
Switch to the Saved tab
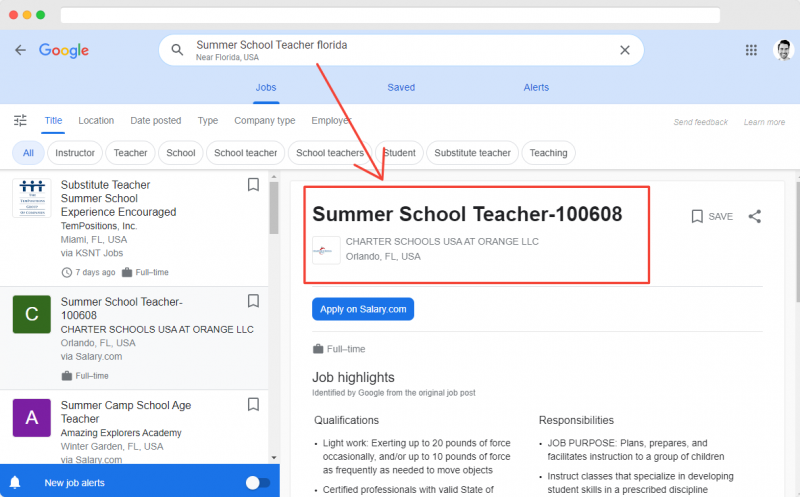tap(401, 88)
